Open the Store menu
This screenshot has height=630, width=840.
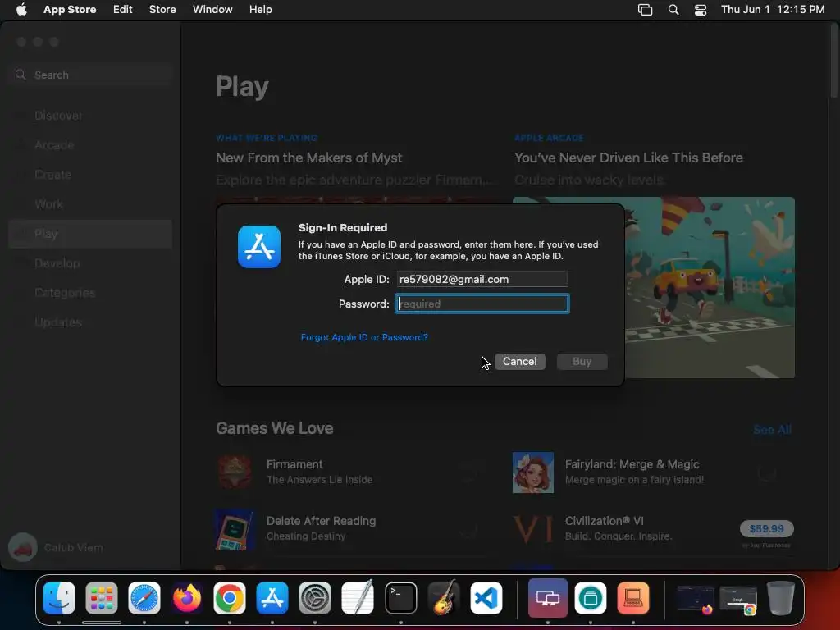162,10
